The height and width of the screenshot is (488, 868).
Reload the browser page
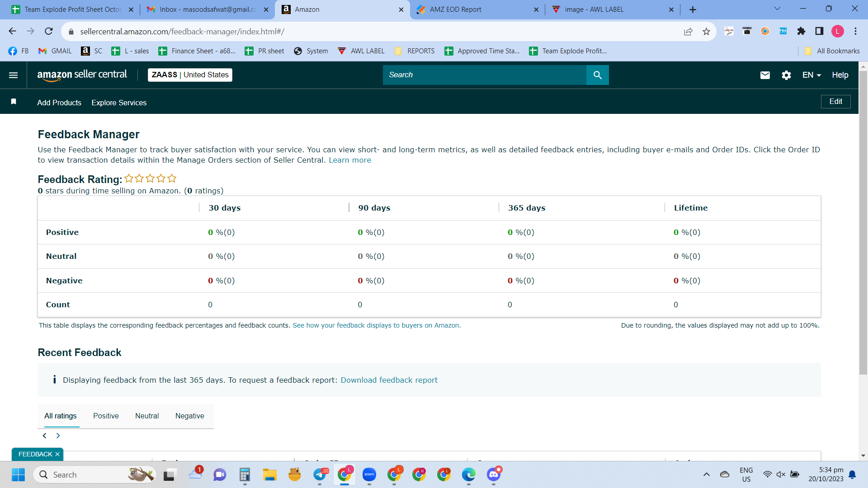(x=49, y=31)
